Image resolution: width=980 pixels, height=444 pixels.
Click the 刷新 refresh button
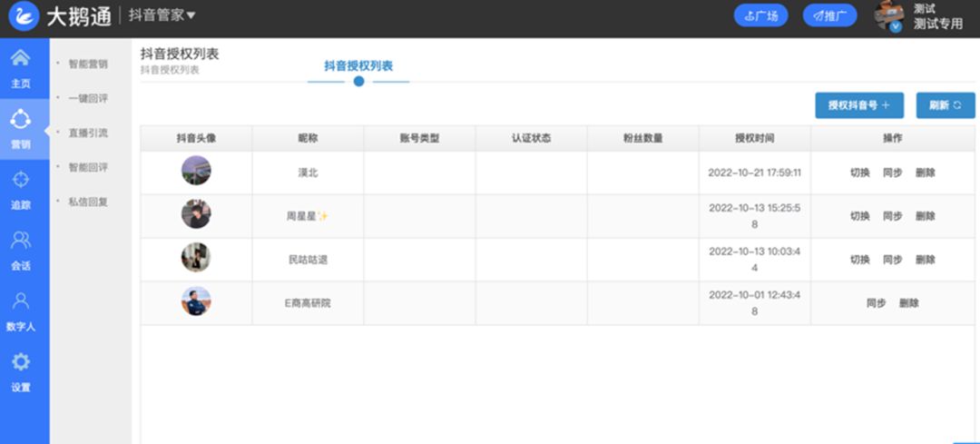[946, 105]
